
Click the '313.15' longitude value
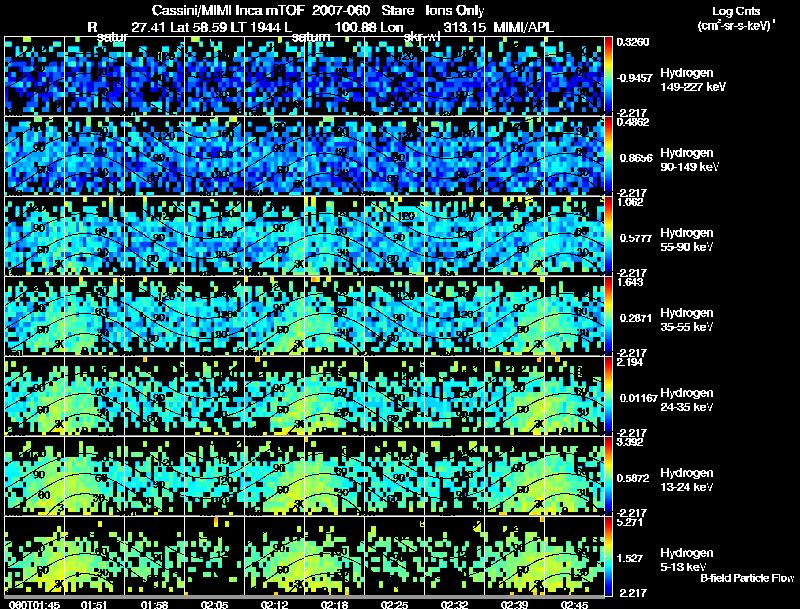click(464, 27)
